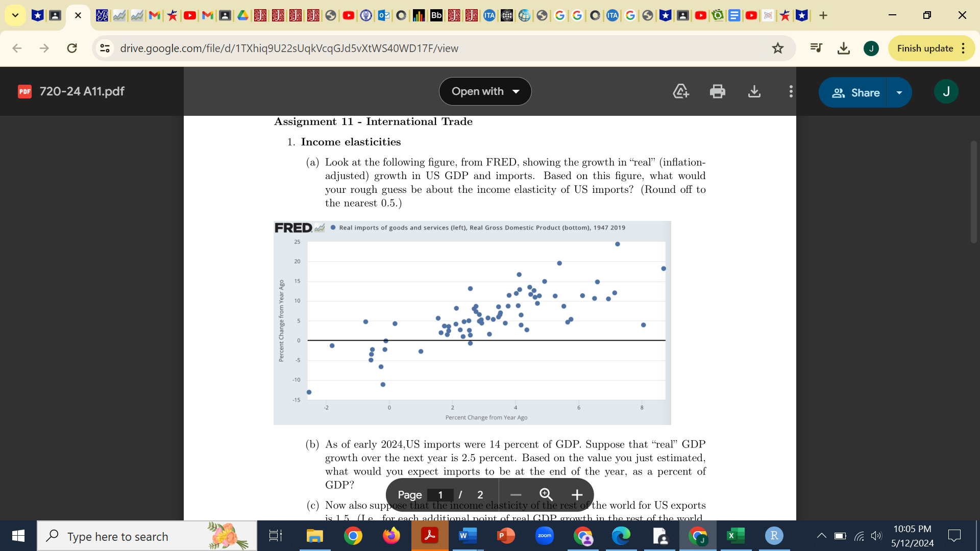Click the Share button
The height and width of the screenshot is (551, 980).
pos(855,92)
